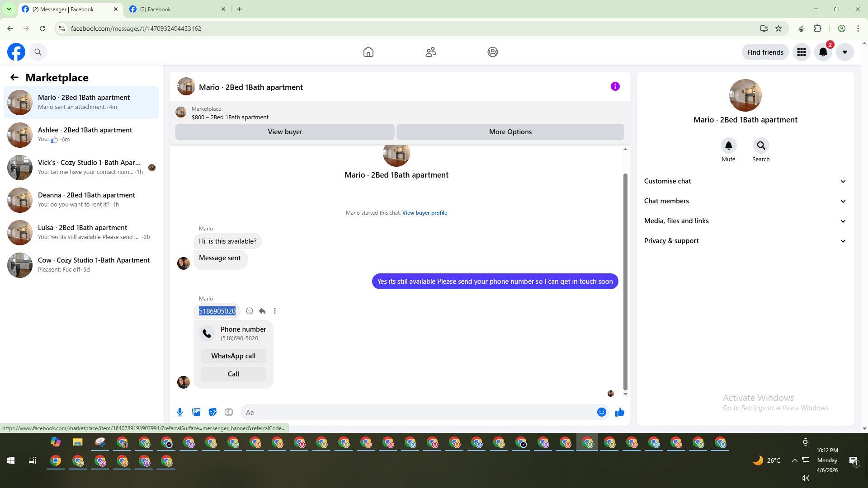The image size is (868, 488).
Task: Click the phone icon in Phone number card
Action: pyautogui.click(x=207, y=333)
